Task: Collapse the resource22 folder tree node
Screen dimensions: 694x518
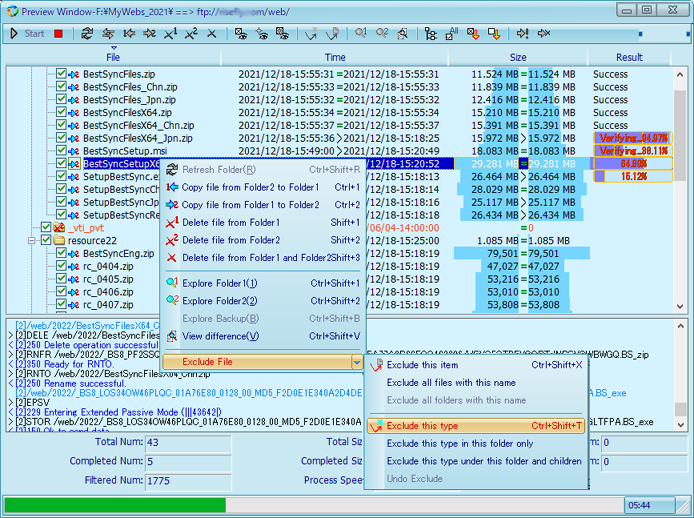Action: [x=31, y=241]
